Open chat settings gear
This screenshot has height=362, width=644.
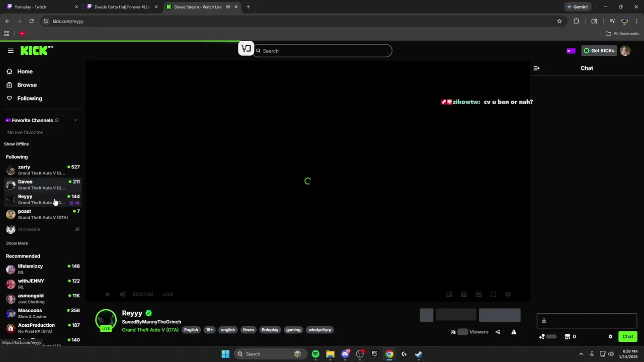click(x=610, y=337)
